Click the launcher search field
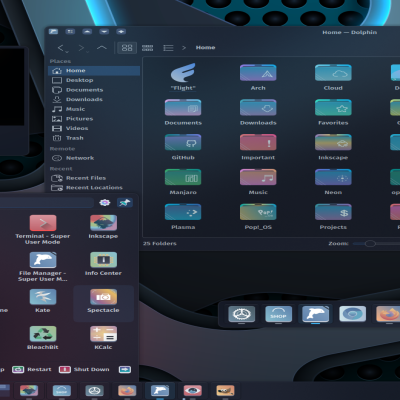The width and height of the screenshot is (400, 400). (46, 202)
